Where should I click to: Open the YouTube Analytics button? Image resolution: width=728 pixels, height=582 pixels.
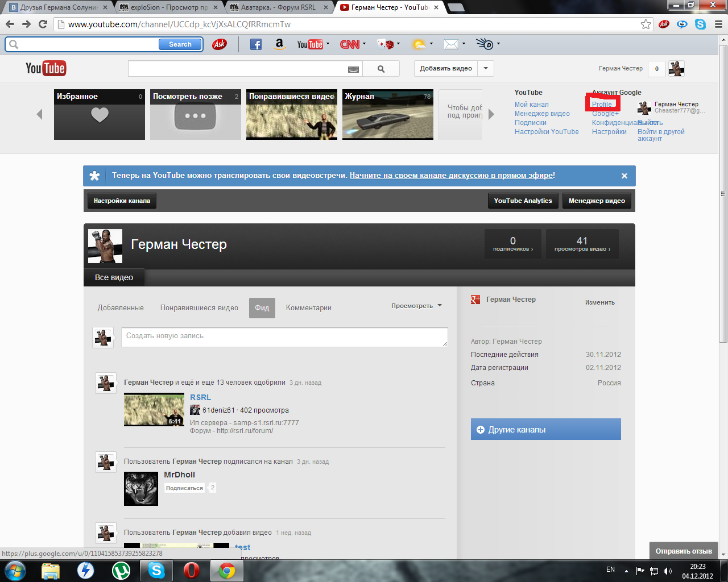[523, 201]
